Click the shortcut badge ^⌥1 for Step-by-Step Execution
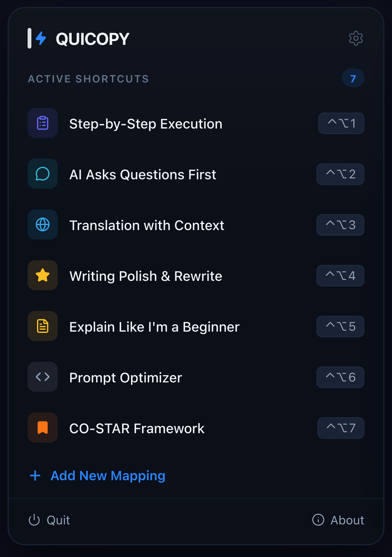This screenshot has width=392, height=557. 341,123
